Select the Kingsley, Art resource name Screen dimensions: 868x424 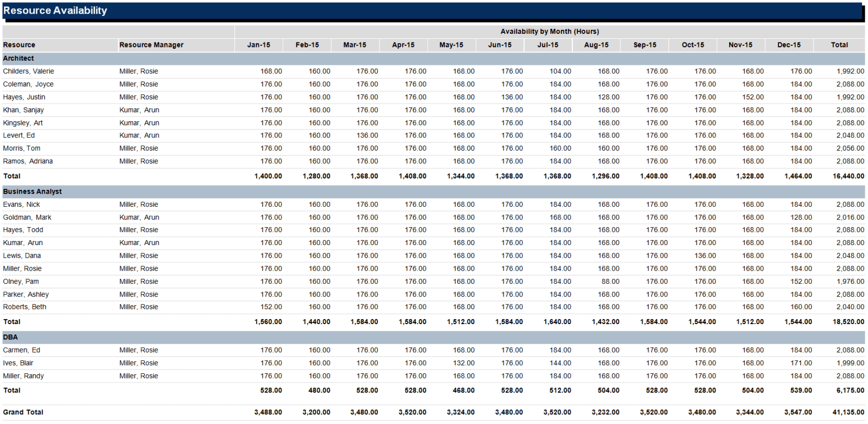pyautogui.click(x=23, y=123)
